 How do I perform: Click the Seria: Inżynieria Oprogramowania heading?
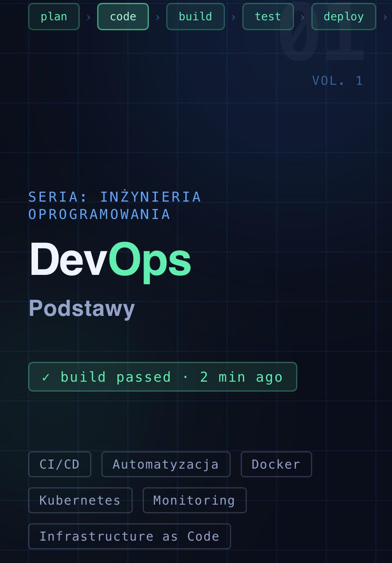click(115, 205)
